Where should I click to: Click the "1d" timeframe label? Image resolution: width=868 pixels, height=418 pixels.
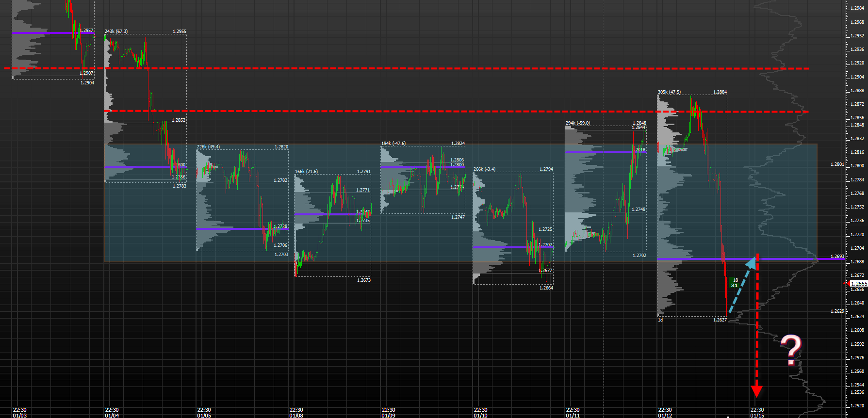pos(660,320)
